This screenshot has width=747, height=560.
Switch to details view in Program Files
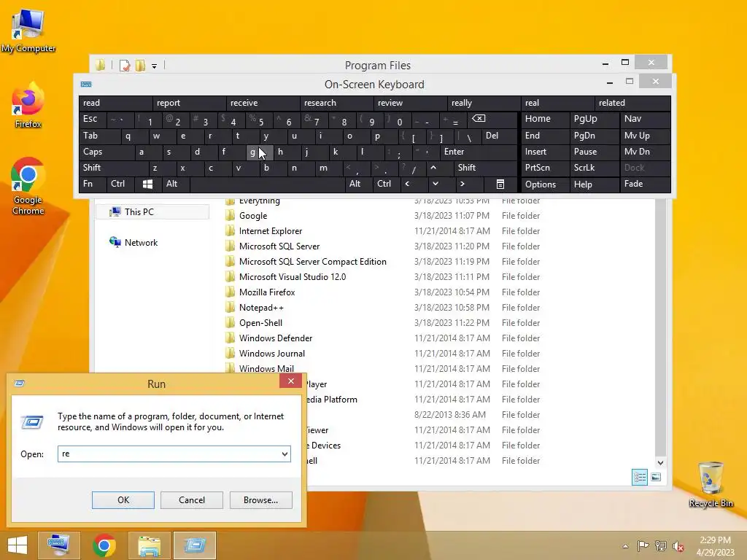tap(639, 477)
